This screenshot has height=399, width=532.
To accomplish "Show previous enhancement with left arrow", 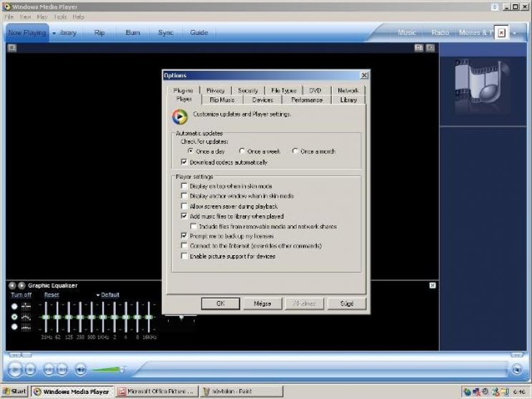I will pyautogui.click(x=12, y=286).
